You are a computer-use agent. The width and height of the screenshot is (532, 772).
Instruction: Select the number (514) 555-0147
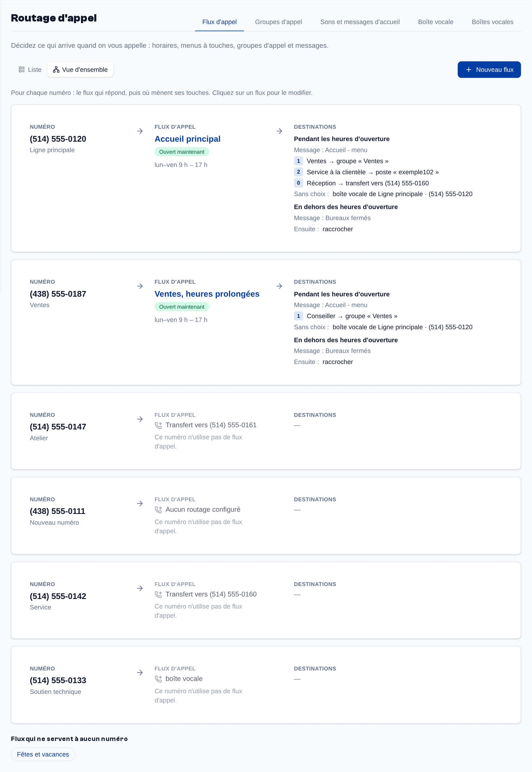pos(58,427)
